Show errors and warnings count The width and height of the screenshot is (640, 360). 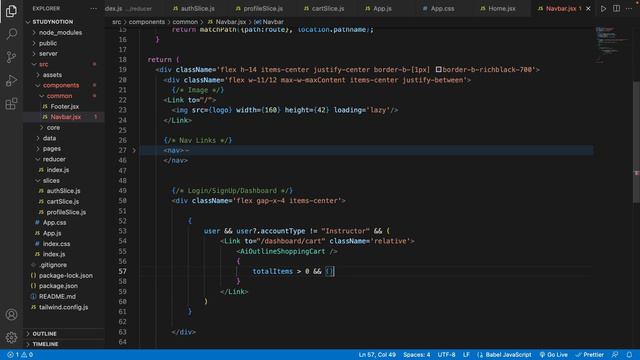coord(20,355)
